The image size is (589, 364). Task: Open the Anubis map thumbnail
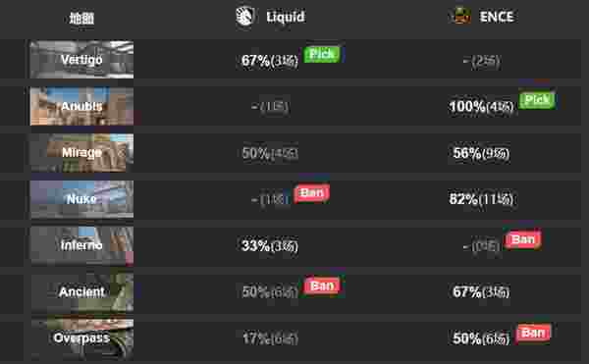[x=81, y=106]
